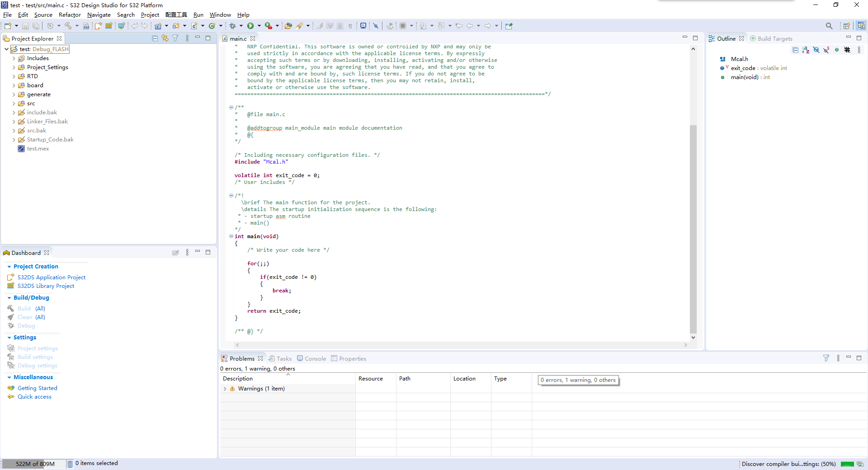Open S32DS Application Project link
This screenshot has width=868, height=470.
52,277
